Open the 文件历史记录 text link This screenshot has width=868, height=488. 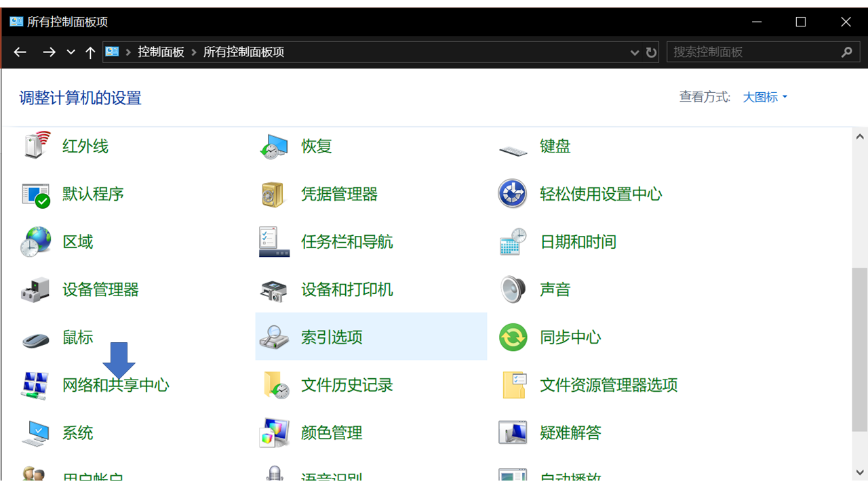tap(347, 385)
